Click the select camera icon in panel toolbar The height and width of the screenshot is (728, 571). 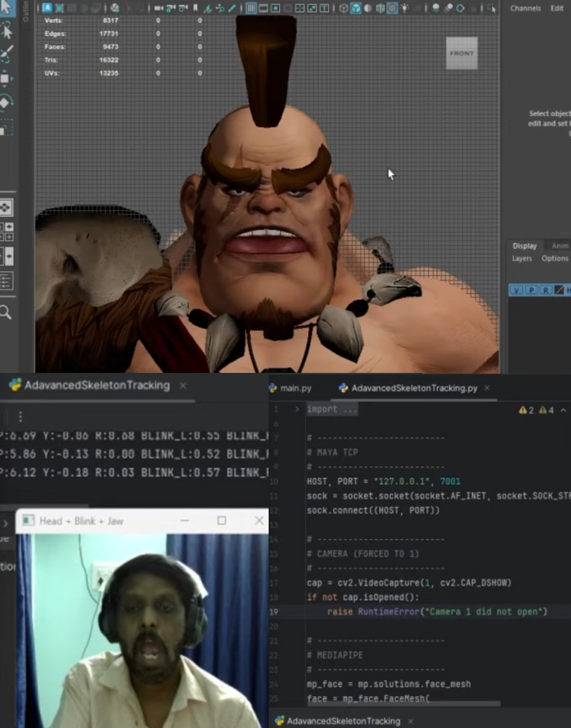159,8
